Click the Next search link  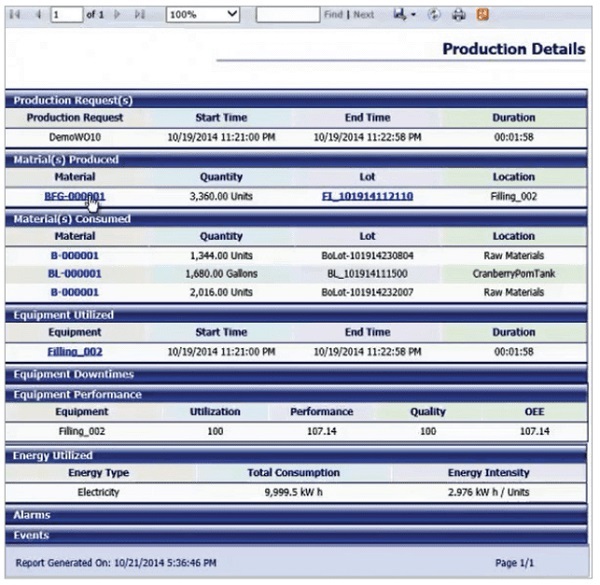(364, 15)
